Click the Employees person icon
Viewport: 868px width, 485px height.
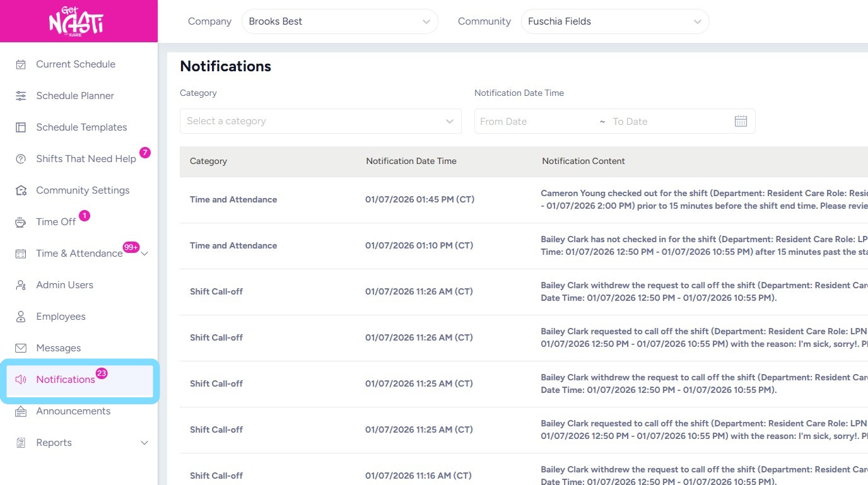(21, 317)
